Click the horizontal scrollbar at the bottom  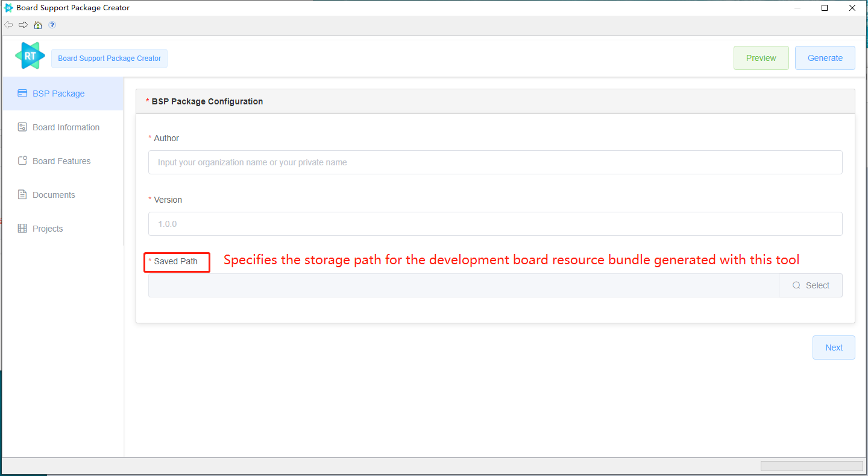811,465
